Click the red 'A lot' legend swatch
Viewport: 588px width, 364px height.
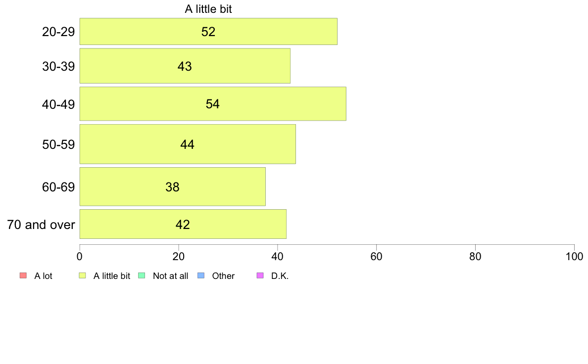pyautogui.click(x=23, y=275)
